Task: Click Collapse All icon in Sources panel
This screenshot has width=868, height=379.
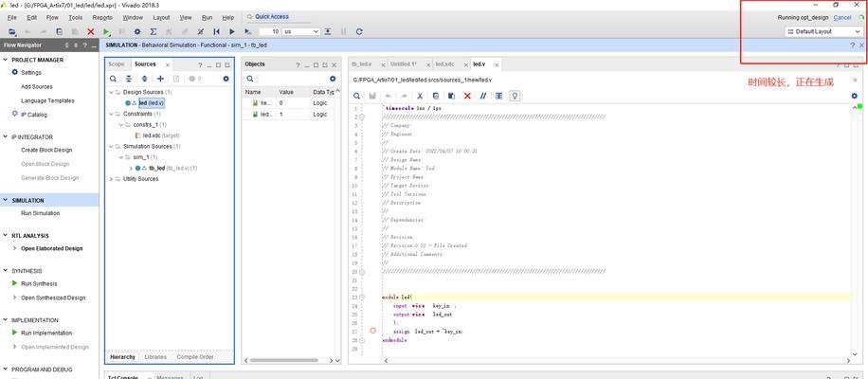Action: [129, 80]
